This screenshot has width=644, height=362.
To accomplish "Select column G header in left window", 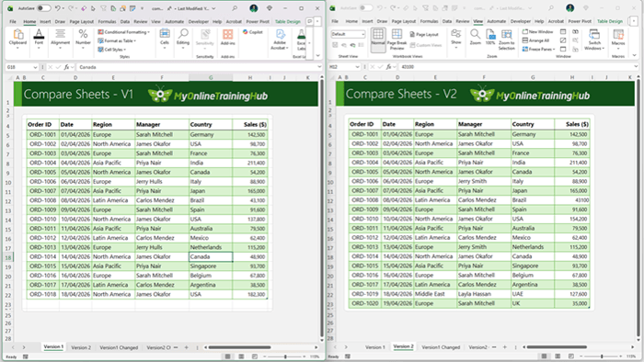I will coord(211,77).
